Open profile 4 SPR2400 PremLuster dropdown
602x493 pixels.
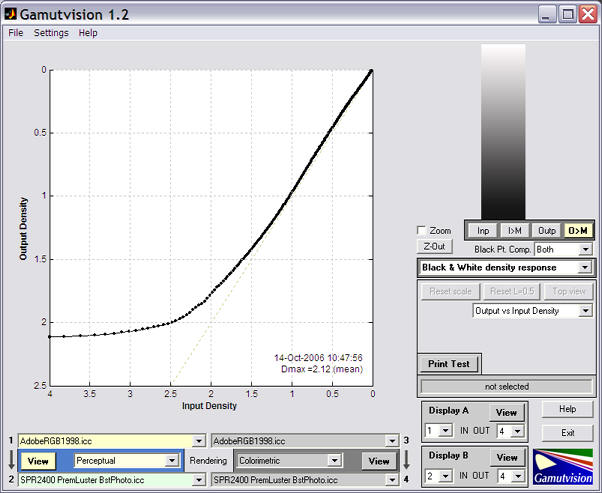tap(305, 480)
